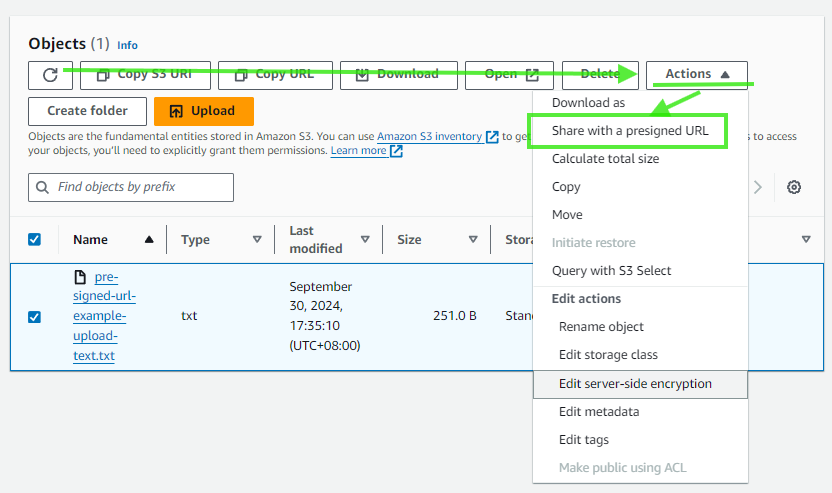The width and height of the screenshot is (832, 493).
Task: Toggle the select-all objects checkbox in header
Action: 34,239
